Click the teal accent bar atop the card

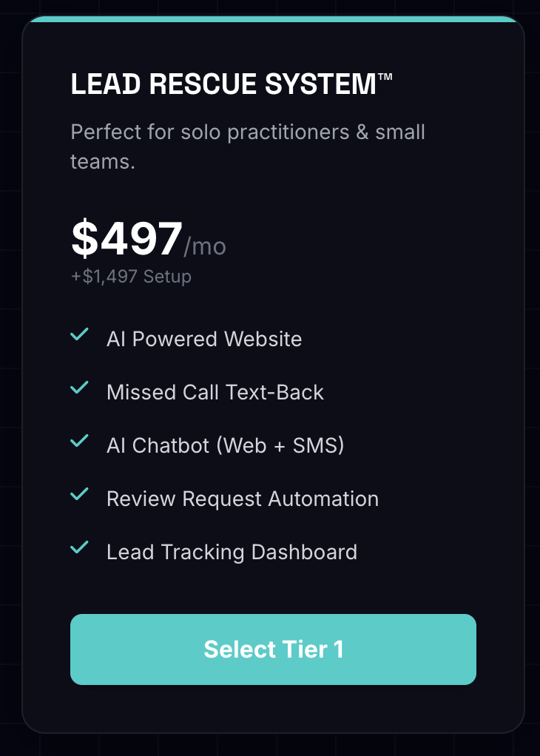[x=274, y=18]
